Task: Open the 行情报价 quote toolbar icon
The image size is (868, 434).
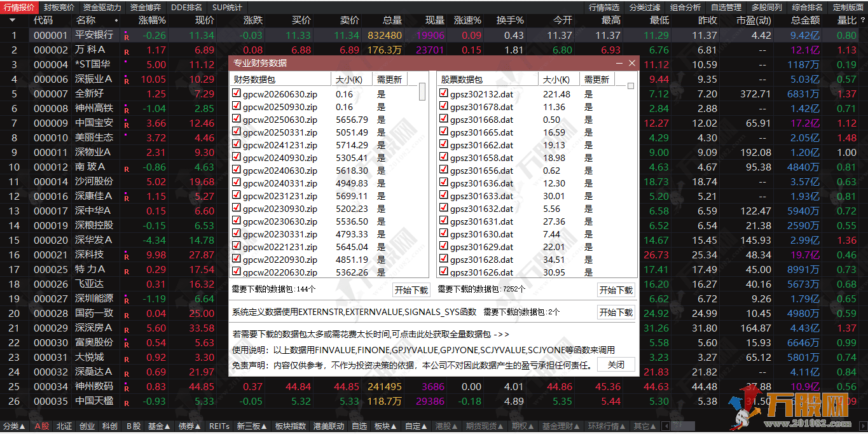Action: [x=19, y=7]
